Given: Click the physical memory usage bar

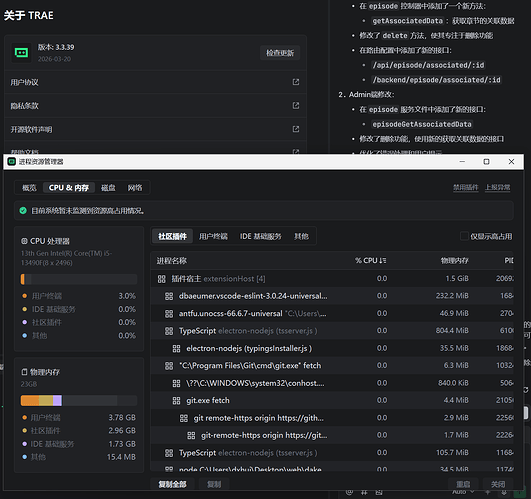Looking at the screenshot, I should coord(79,400).
